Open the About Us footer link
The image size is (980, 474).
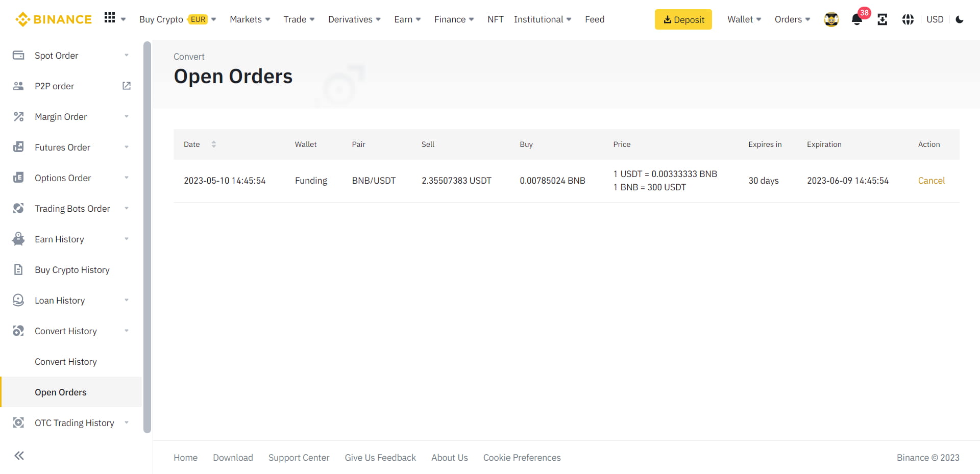click(450, 458)
